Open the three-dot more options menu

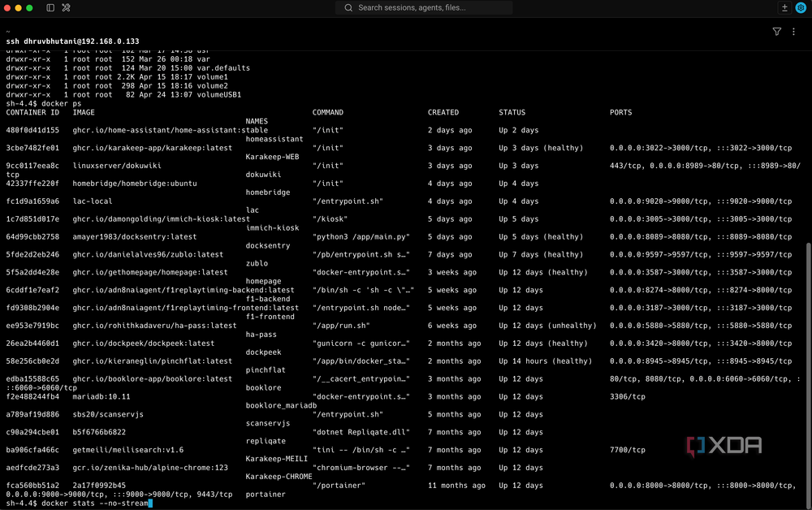tap(793, 32)
